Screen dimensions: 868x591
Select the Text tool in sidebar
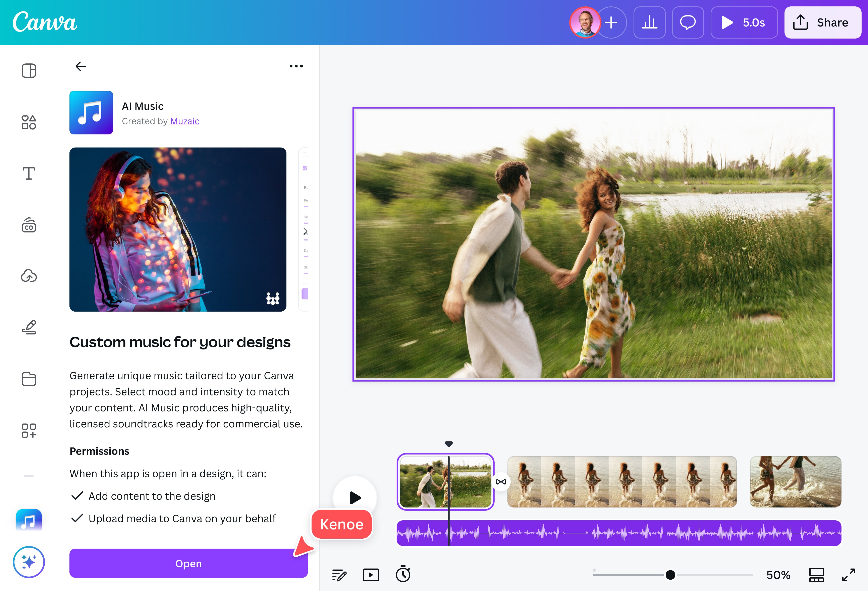point(29,174)
